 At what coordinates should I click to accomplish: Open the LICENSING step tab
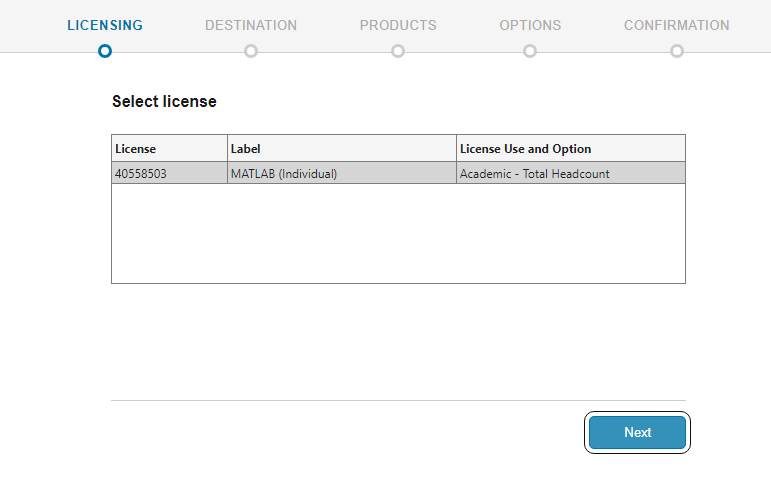click(105, 25)
